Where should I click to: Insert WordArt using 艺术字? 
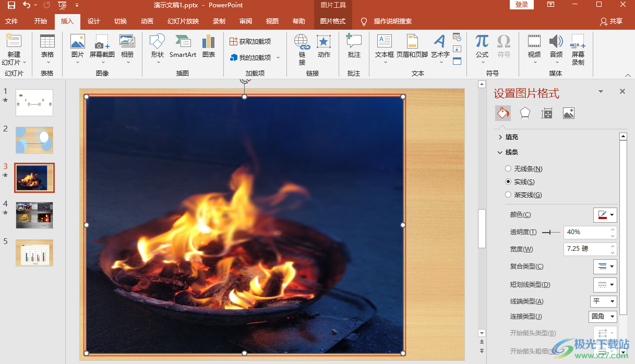coord(440,50)
